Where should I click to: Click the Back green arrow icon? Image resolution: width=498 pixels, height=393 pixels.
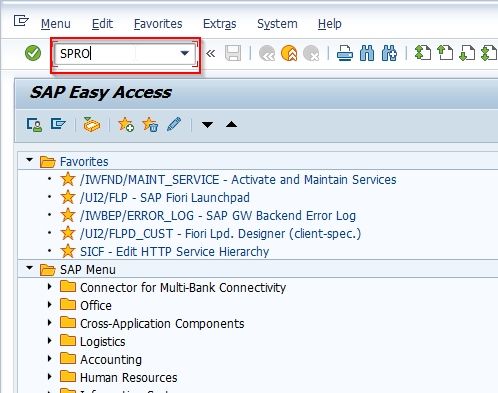click(267, 53)
